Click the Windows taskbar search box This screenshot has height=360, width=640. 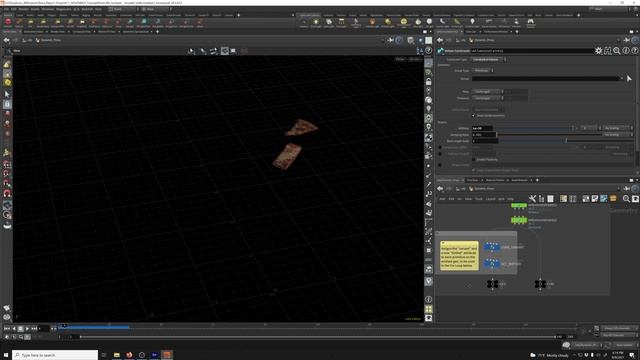(x=55, y=355)
